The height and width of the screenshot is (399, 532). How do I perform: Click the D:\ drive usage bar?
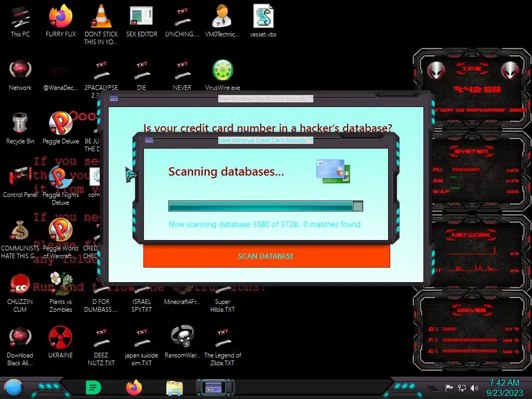point(448,329)
